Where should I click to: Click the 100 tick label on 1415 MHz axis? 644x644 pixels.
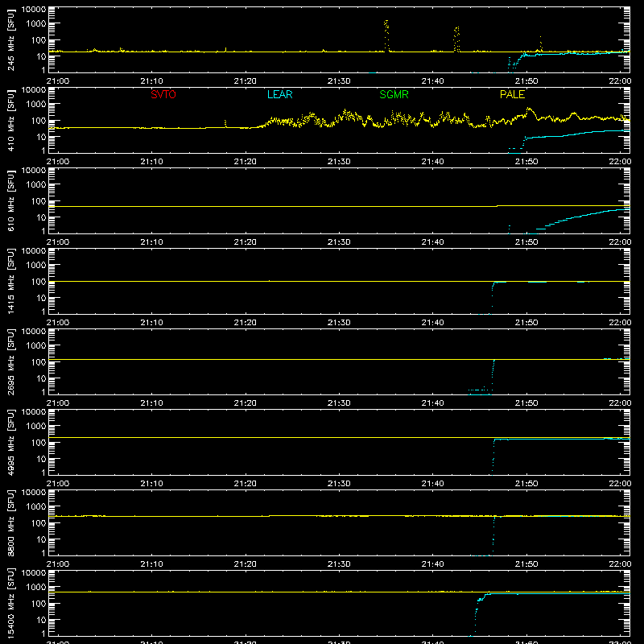tap(39, 282)
